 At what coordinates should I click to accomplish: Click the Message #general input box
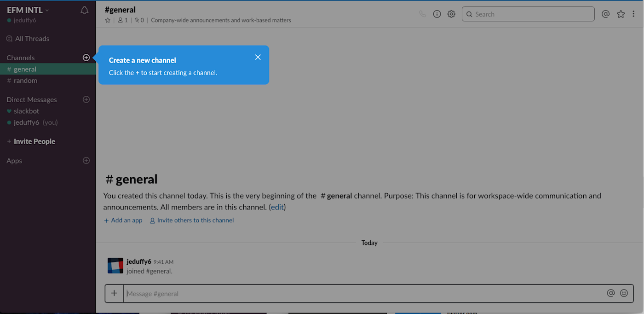point(363,293)
